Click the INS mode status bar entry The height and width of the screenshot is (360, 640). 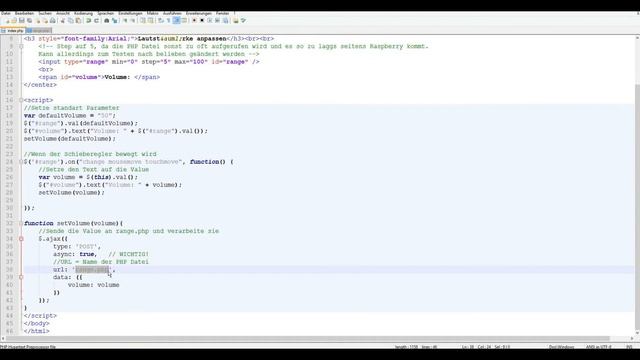[x=629, y=347]
